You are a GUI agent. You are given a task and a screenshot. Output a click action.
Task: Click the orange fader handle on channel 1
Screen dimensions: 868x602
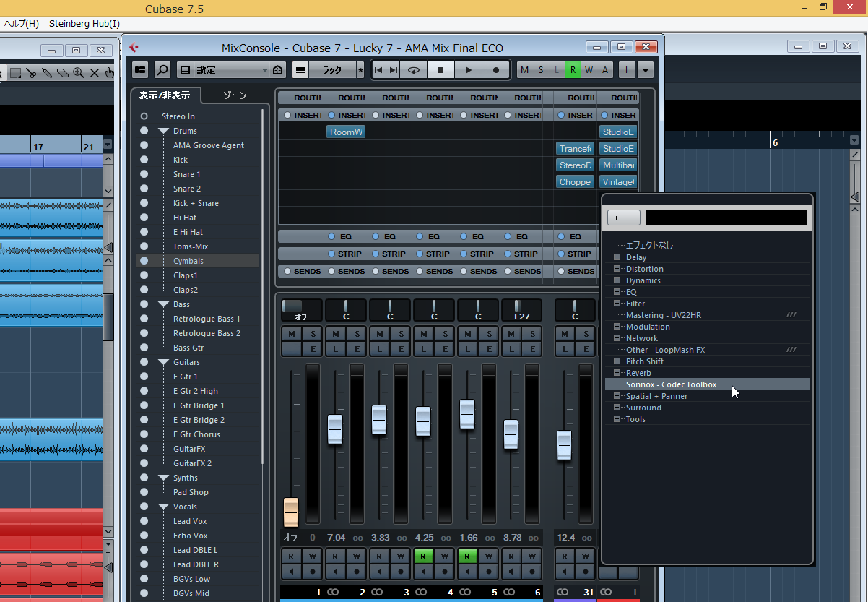(291, 512)
